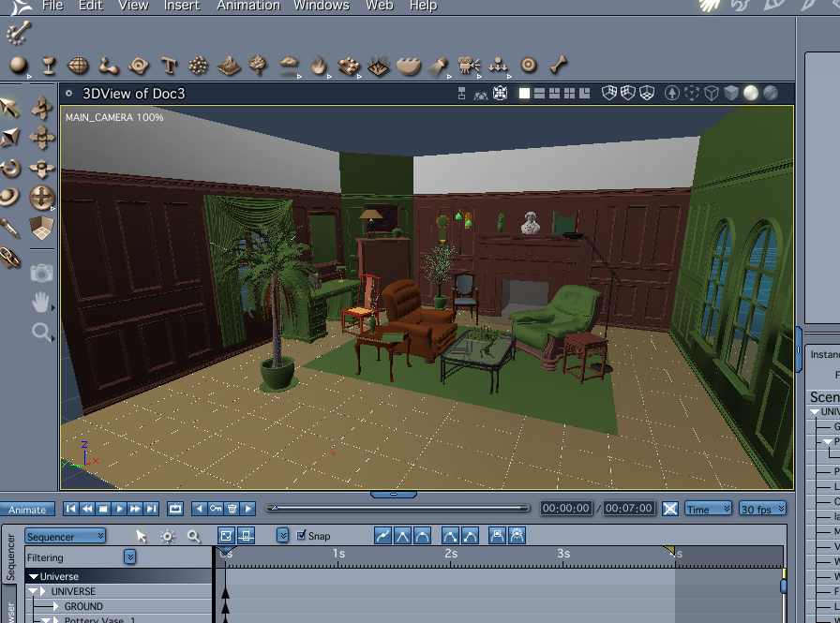The image size is (840, 623).
Task: Insert a plant tree object
Action: [x=259, y=66]
